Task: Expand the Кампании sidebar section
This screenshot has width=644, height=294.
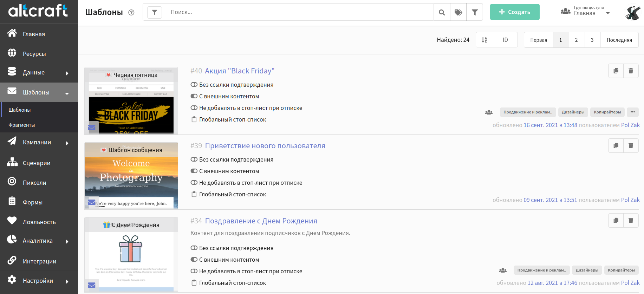Action: 39,143
